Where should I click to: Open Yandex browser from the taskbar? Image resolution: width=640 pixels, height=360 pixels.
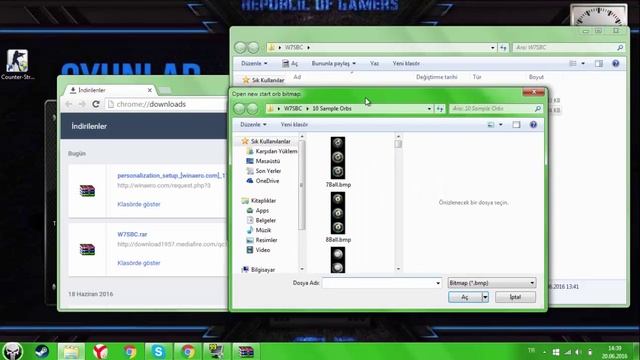100,351
